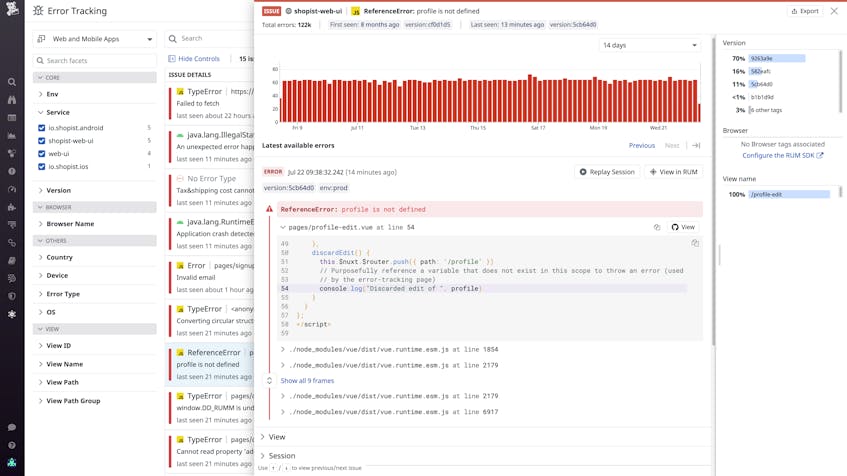Uncheck the web-ui service checkbox
This screenshot has height=476, width=847.
coord(42,154)
